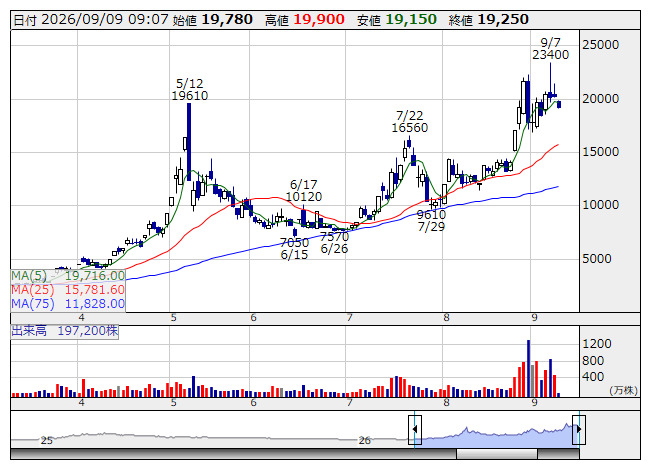
Task: Click the tallest volume bar near September
Action: click(x=528, y=368)
